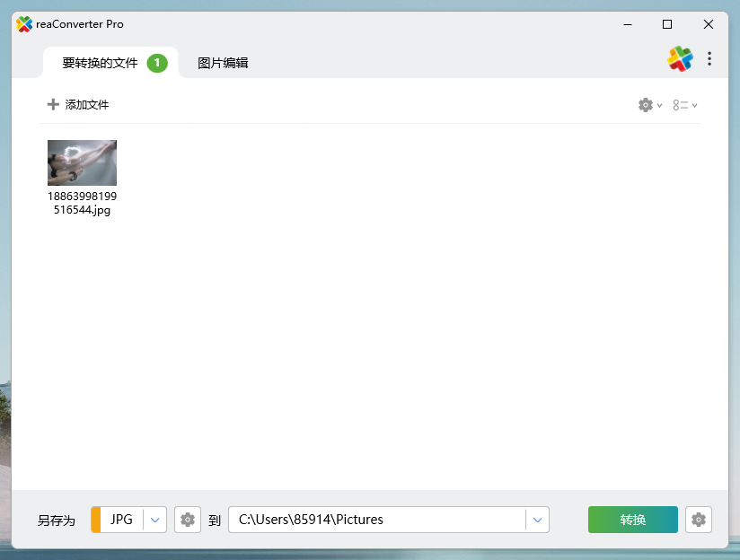Image resolution: width=740 pixels, height=560 pixels.
Task: Select the 18863998199516544.jpg thumbnail
Action: [x=82, y=162]
